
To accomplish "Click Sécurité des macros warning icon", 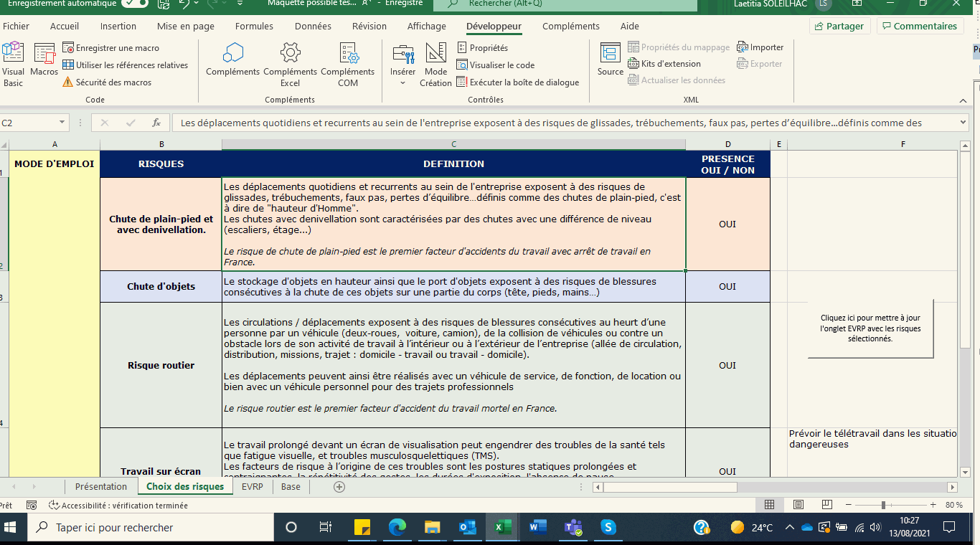I will tap(68, 82).
